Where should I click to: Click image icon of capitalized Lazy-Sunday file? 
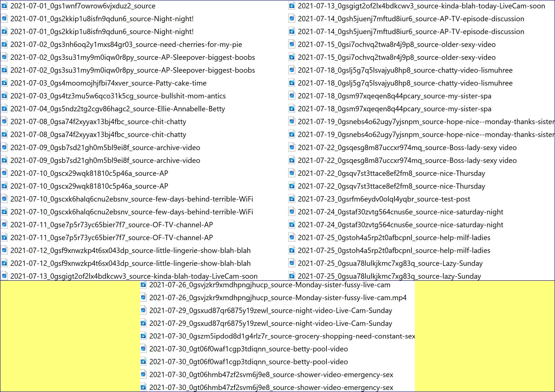coord(292,263)
